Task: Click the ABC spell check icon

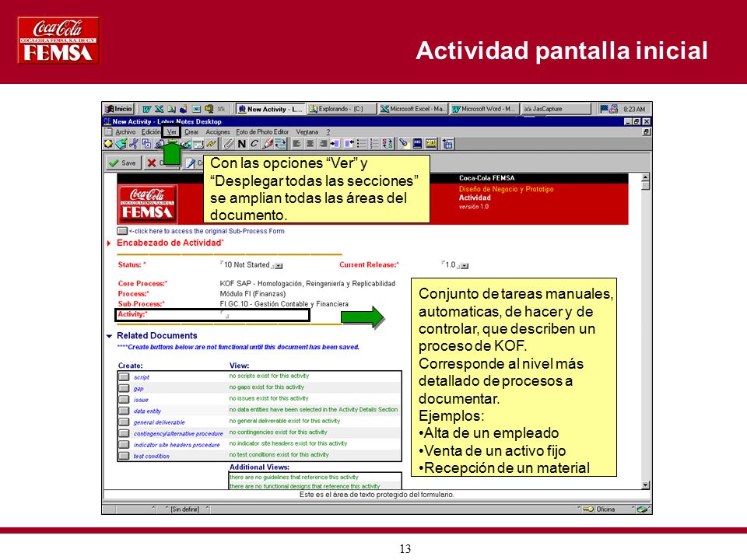Action: (417, 144)
